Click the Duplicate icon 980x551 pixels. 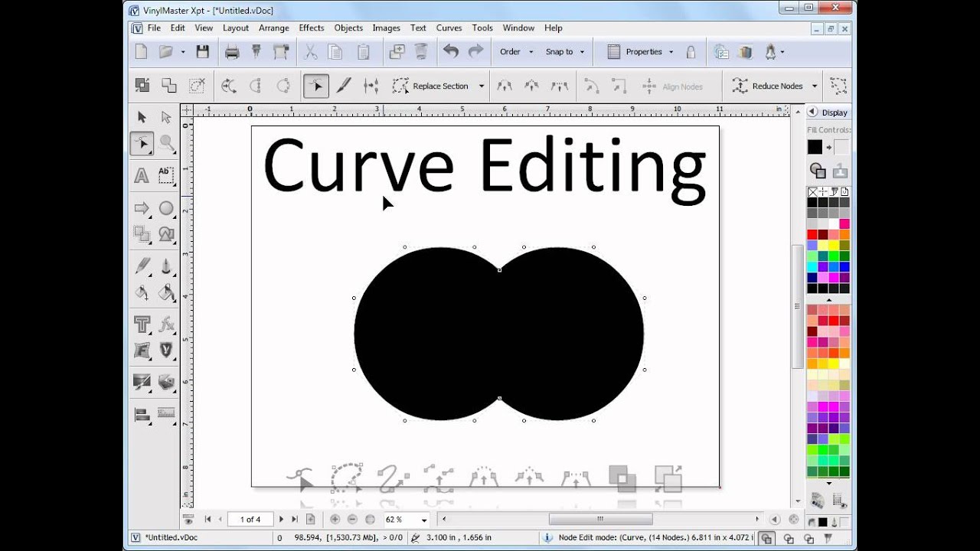(x=397, y=52)
